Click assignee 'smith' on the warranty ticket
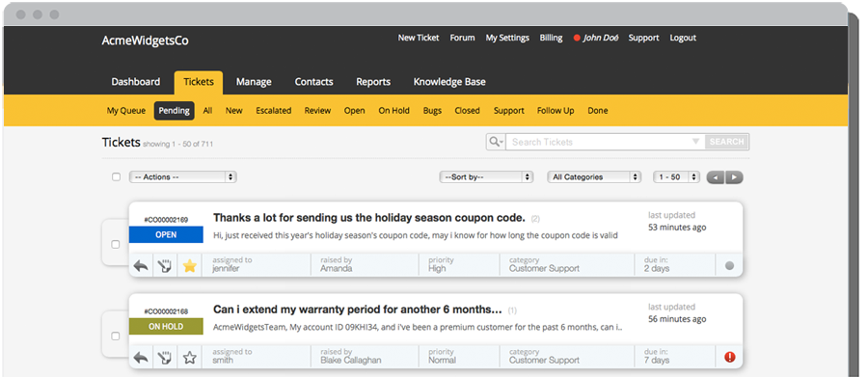868x377 pixels. click(223, 361)
